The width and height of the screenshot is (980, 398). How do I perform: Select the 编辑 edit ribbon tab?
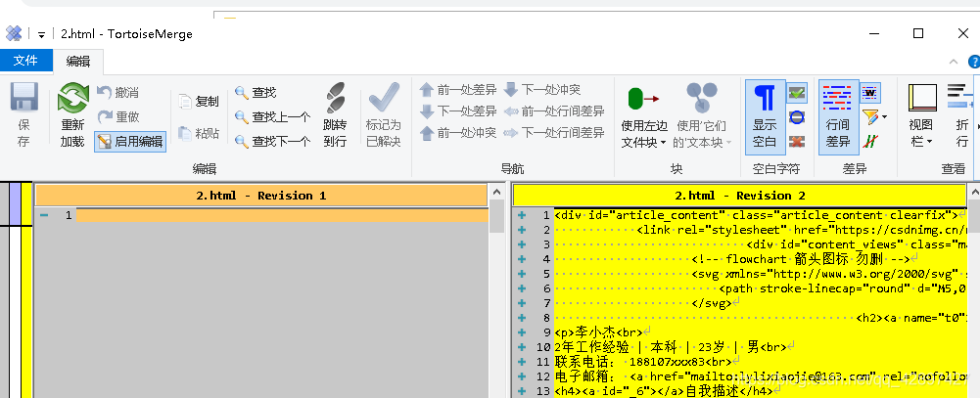click(x=78, y=62)
